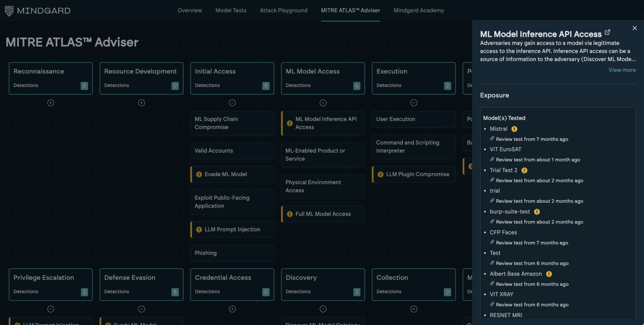The image size is (644, 325).
Task: Switch to the Model Tests tab
Action: coord(231,10)
